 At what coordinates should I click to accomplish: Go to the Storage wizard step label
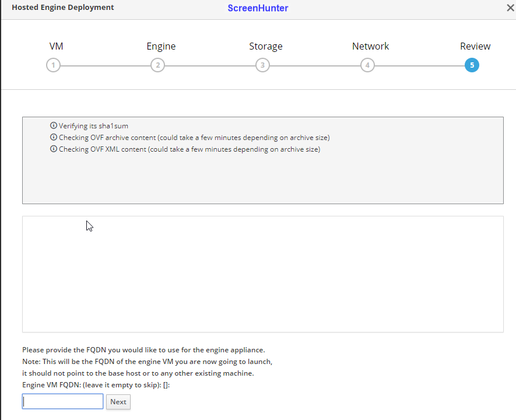(x=266, y=47)
